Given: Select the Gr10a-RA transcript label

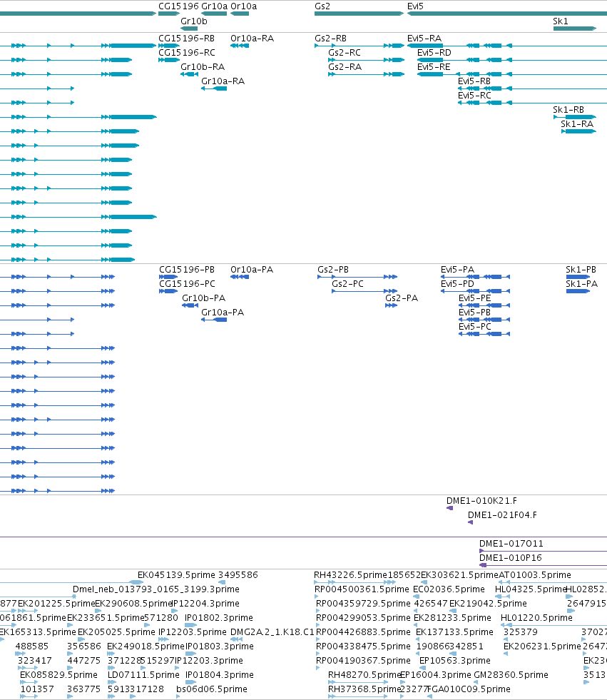Looking at the screenshot, I should (x=223, y=81).
